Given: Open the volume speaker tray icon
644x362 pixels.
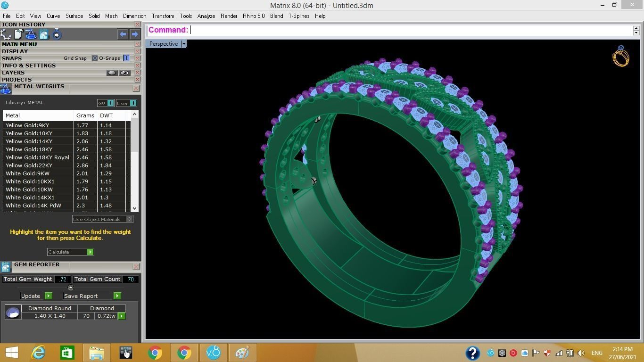Looking at the screenshot, I should pyautogui.click(x=581, y=353).
